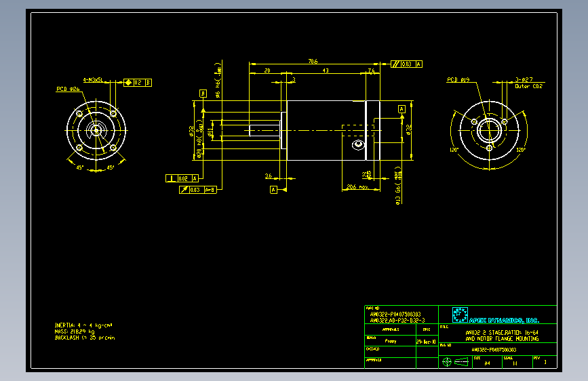Click the 20 shaft length dimension

pos(267,71)
